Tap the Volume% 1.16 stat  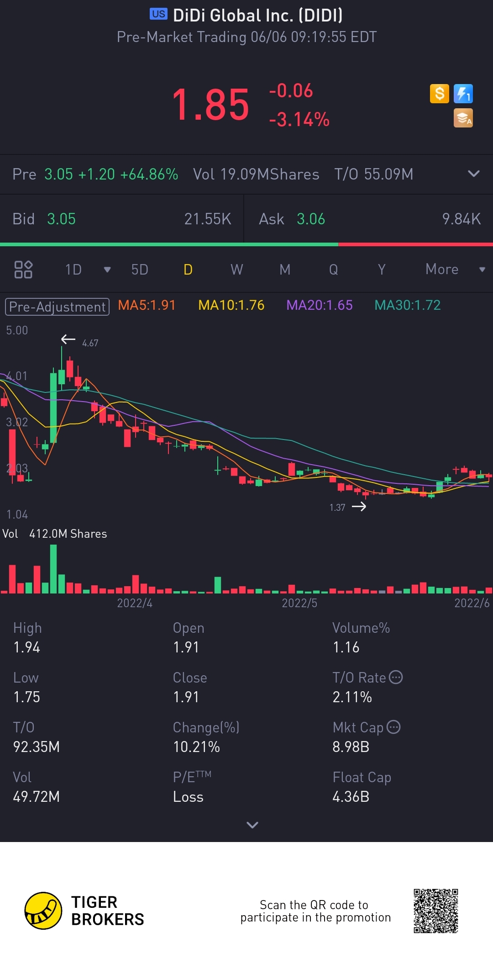click(361, 638)
